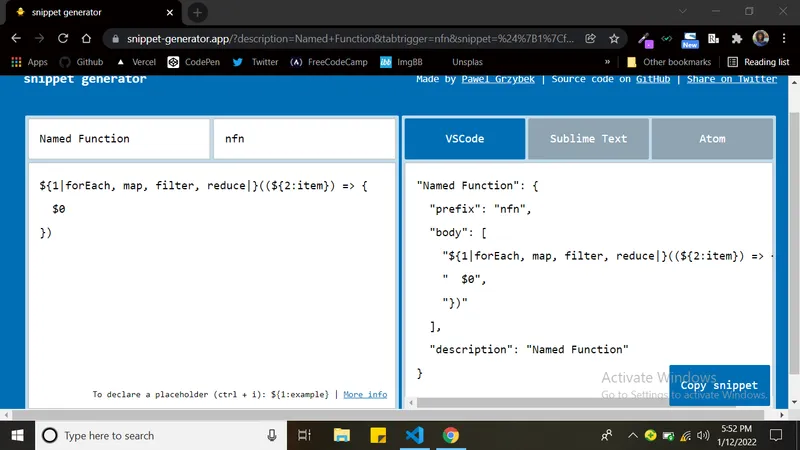Open the extension marked New
800x450 pixels.
(690, 40)
